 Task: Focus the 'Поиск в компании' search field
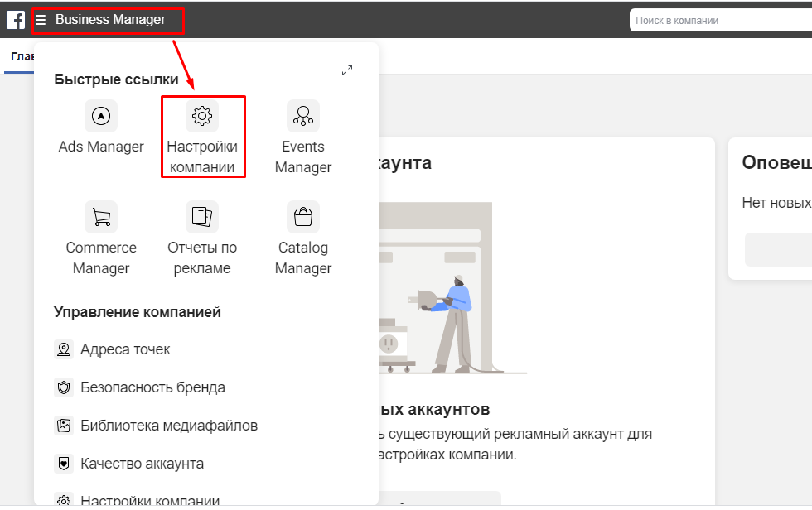(720, 21)
